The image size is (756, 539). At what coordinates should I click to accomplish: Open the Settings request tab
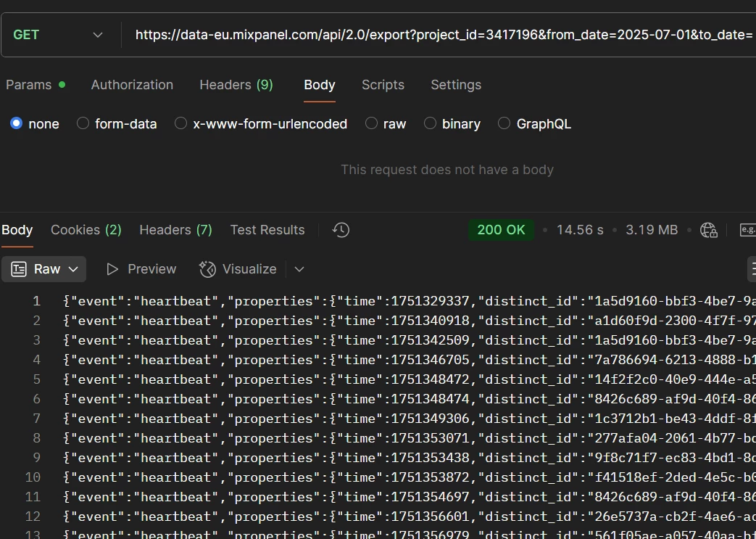(x=456, y=85)
